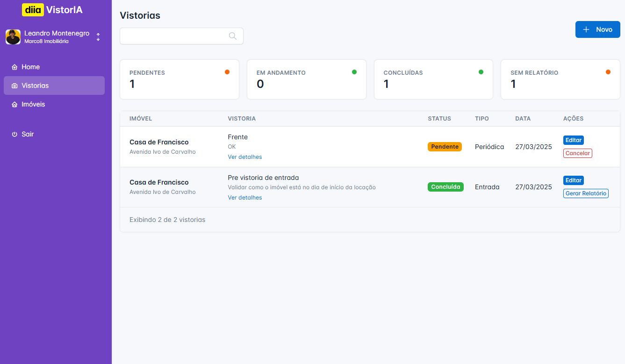Open Ver detalhes for Pre vistoria de entrada
625x364 pixels.
245,198
